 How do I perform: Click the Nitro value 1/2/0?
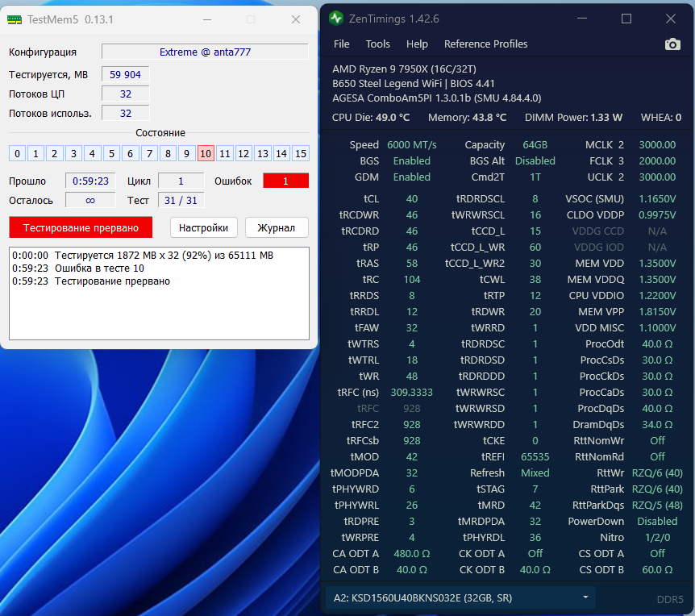pos(657,538)
